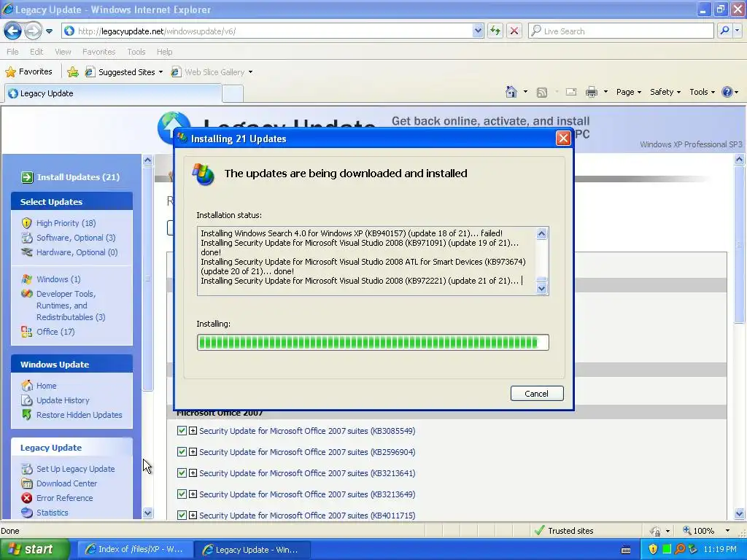Click the green Install Updates arrow icon

tap(27, 177)
